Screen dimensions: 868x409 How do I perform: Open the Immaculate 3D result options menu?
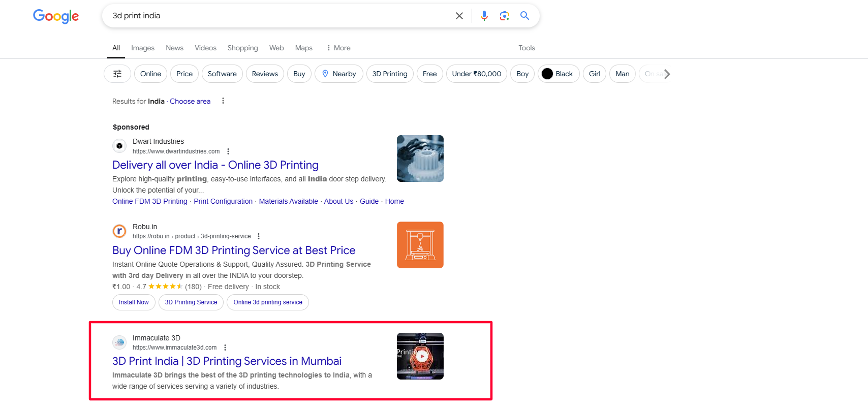pyautogui.click(x=225, y=348)
